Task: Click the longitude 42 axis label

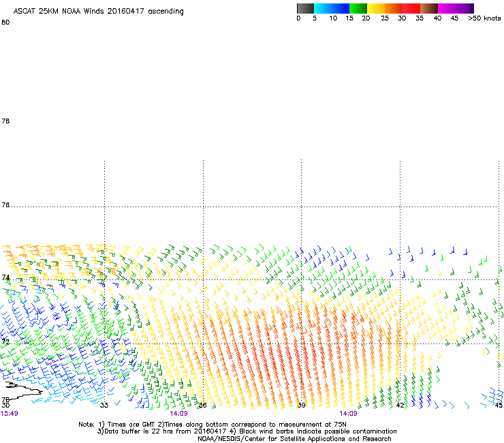Action: pyautogui.click(x=400, y=406)
